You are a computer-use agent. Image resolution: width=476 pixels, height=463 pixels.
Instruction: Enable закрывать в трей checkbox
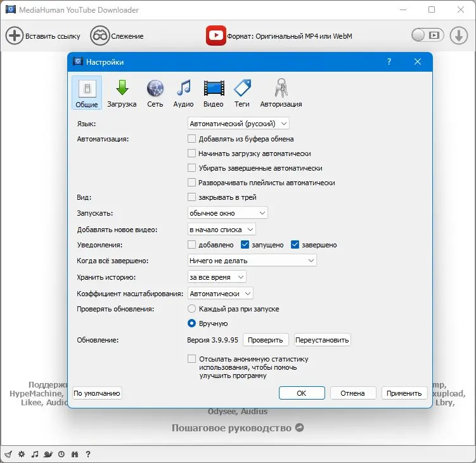pyautogui.click(x=191, y=197)
